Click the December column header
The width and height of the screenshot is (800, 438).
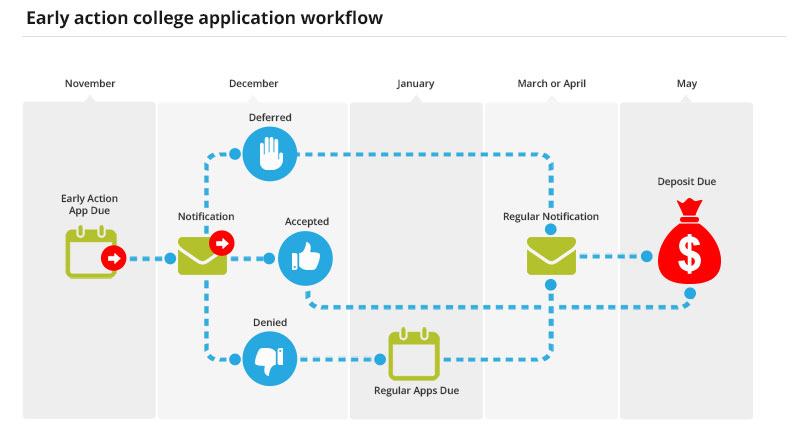point(254,83)
